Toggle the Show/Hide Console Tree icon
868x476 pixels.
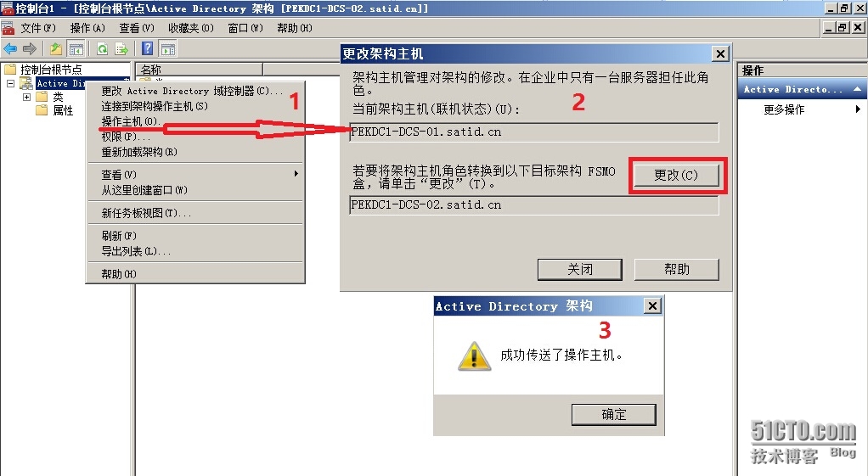point(76,48)
